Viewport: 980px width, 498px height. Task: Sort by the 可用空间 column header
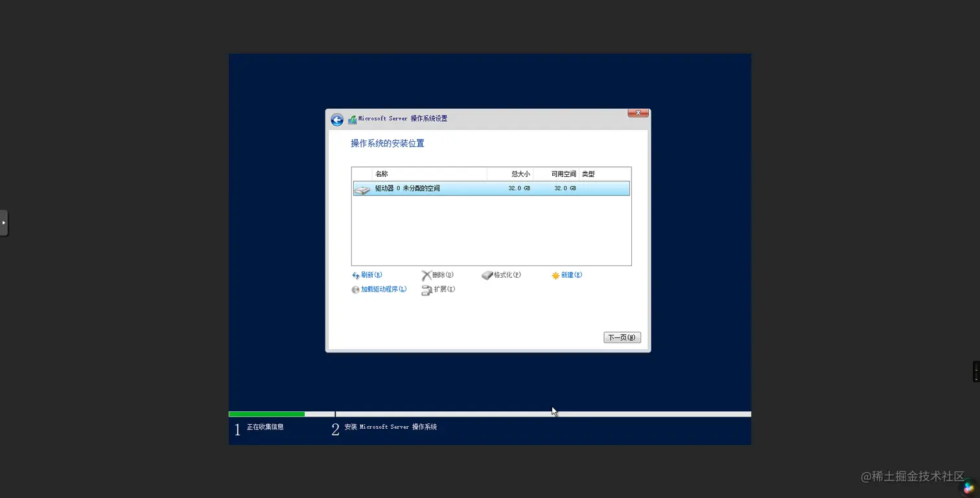pos(556,174)
